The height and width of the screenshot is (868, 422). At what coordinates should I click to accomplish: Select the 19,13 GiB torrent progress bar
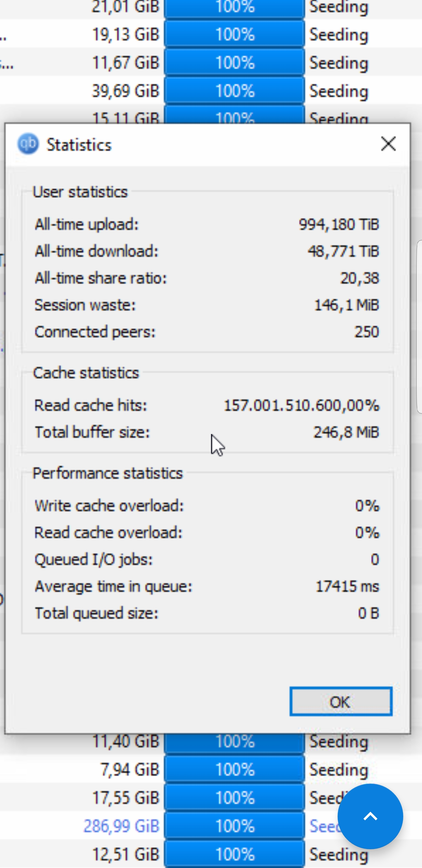point(234,34)
